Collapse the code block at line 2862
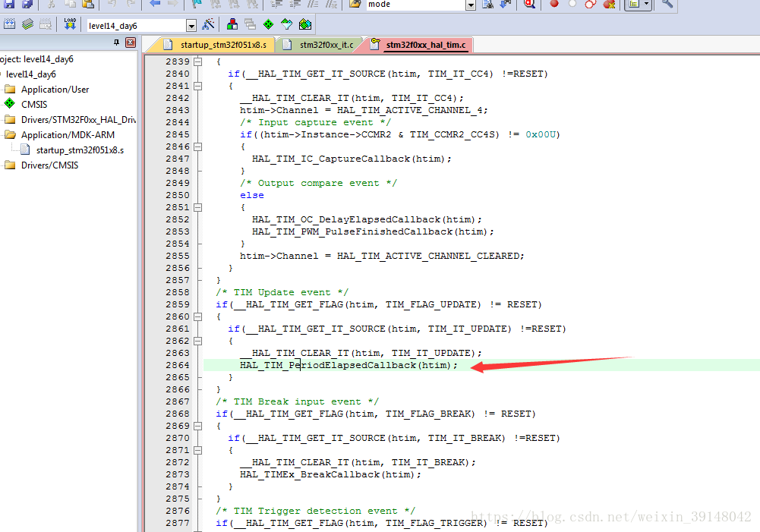 197,341
